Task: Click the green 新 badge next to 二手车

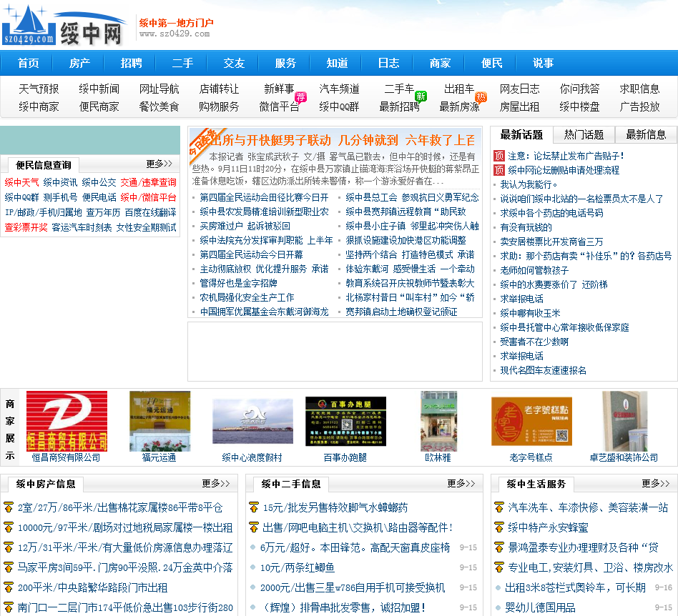Action: click(421, 96)
